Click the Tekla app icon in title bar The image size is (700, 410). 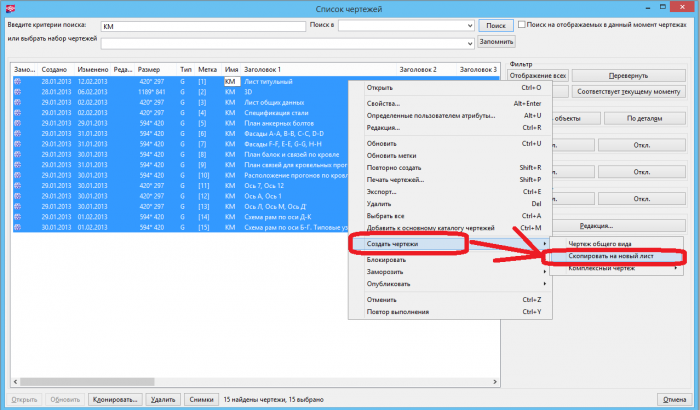10,8
